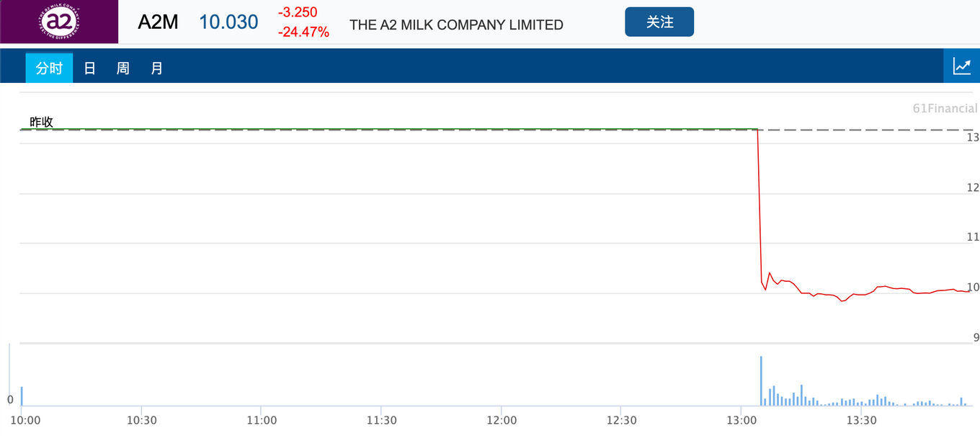Switch to the 周 weekly chart tab

123,68
